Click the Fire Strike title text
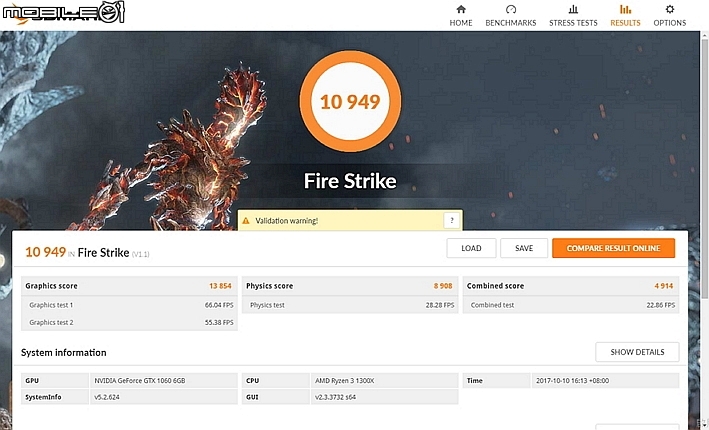Screen dimensions: 709x430 pos(350,181)
